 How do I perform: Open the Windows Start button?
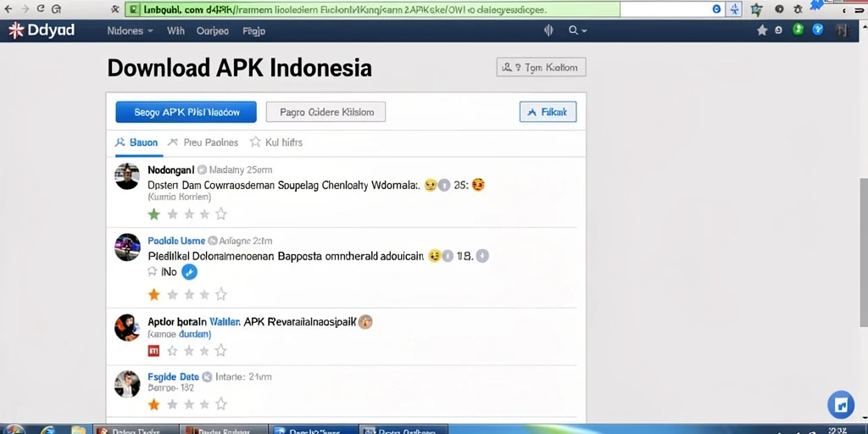(x=14, y=430)
